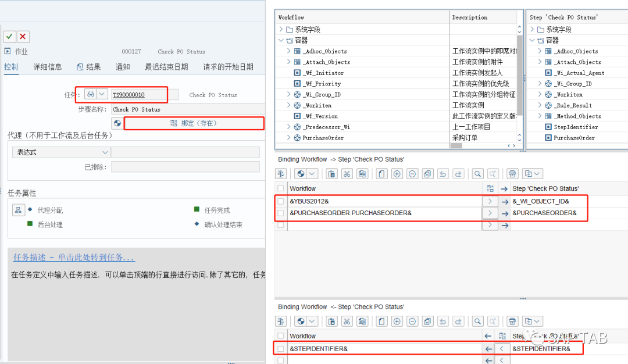Check bindings with scales icon, Workflow <- Step toolbar

pos(281,321)
